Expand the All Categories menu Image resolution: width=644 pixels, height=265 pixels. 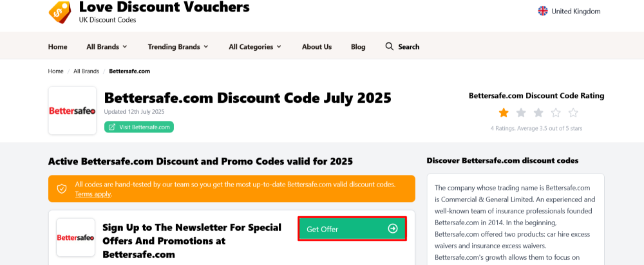point(255,46)
